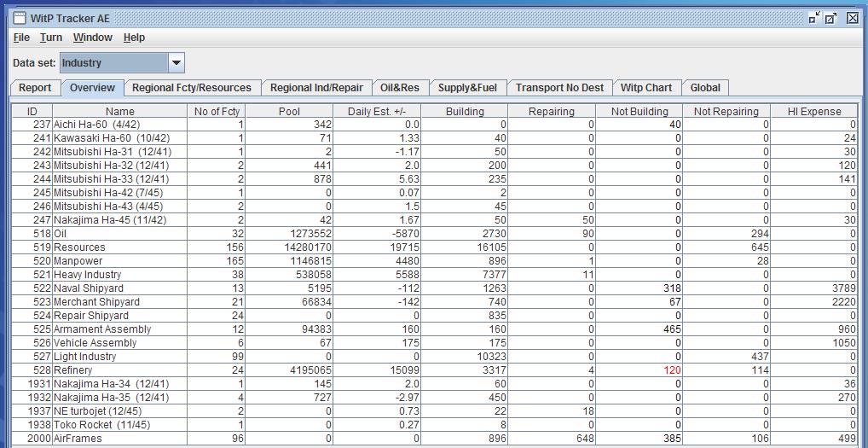Click the Light Industry name cell
Image resolution: width=868 pixels, height=448 pixels.
pyautogui.click(x=120, y=357)
